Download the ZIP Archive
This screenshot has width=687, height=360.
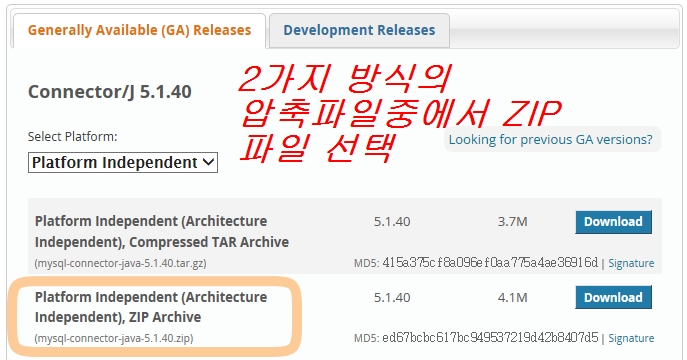(x=613, y=297)
